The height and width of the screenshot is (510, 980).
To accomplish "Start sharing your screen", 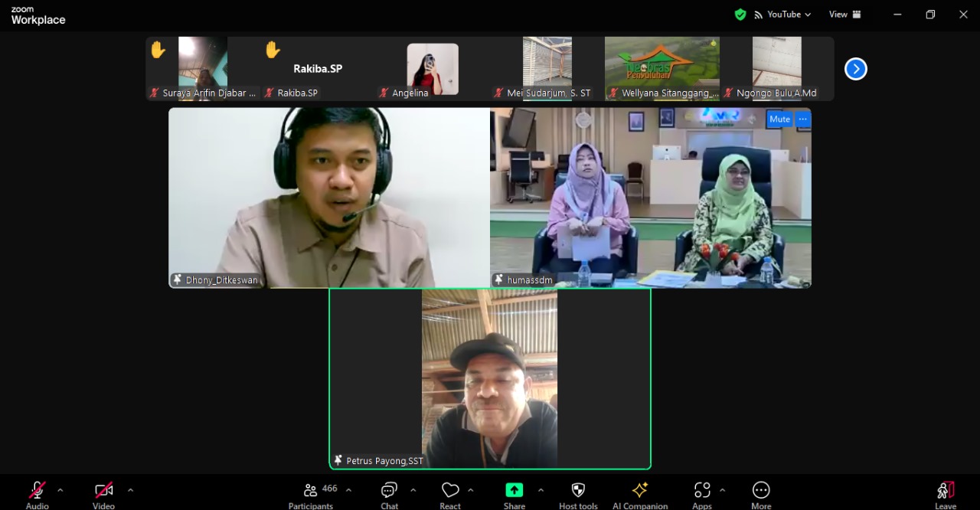I will [514, 491].
